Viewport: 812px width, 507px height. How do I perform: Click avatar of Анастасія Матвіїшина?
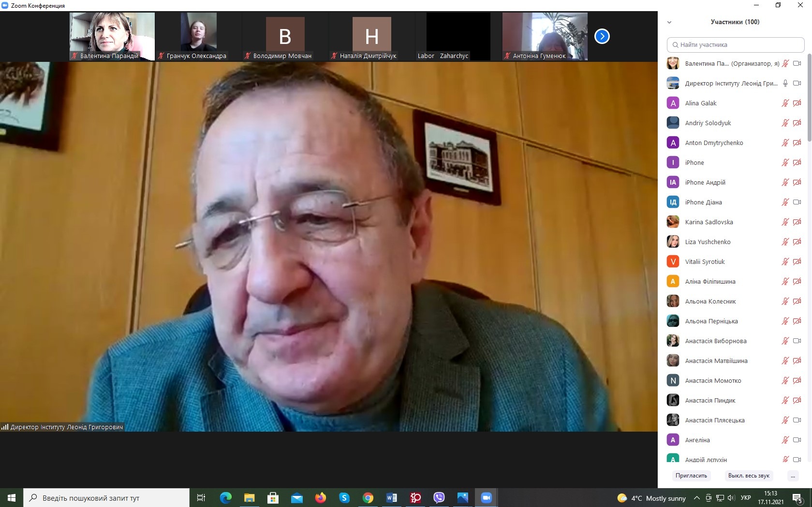(673, 361)
